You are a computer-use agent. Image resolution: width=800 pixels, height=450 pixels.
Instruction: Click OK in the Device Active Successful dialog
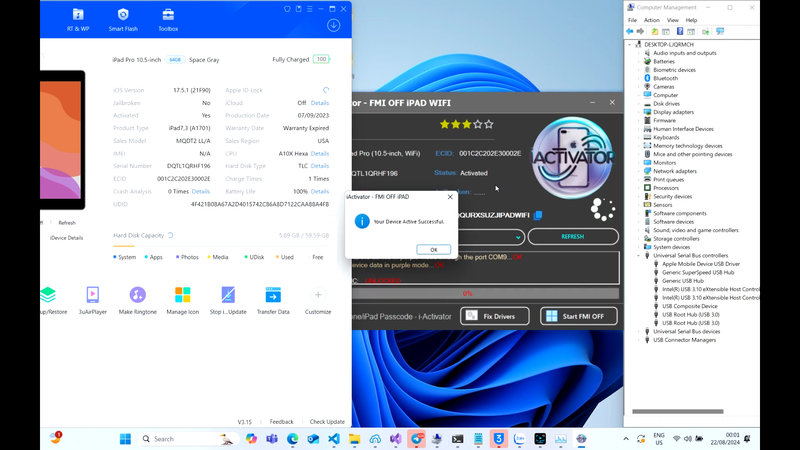433,249
